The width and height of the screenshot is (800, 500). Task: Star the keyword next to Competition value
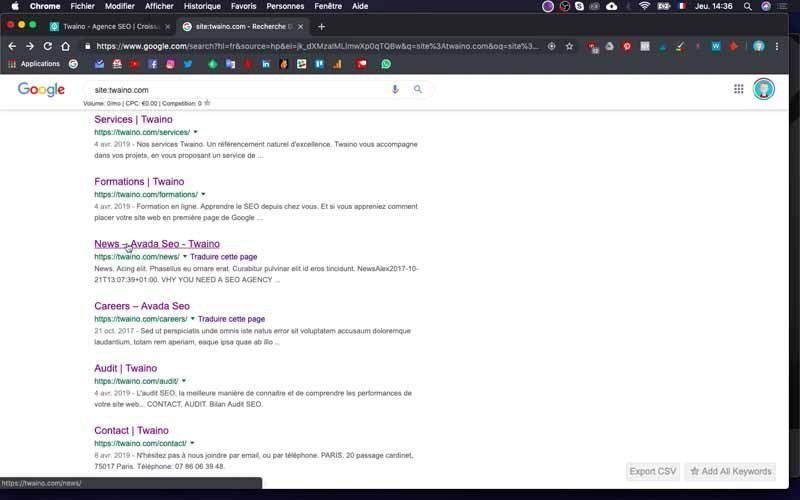tap(207, 103)
